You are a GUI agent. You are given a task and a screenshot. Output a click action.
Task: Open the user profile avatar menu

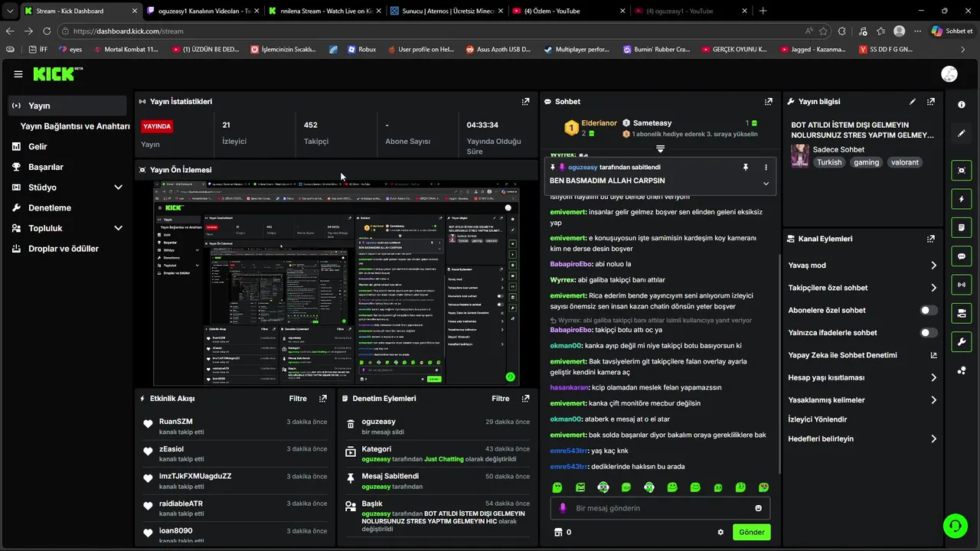(x=949, y=74)
